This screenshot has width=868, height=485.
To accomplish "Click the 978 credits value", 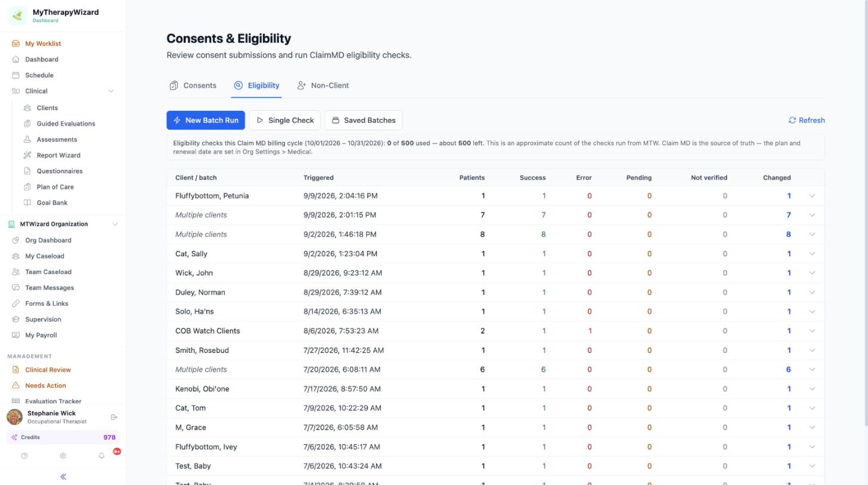I will [109, 437].
